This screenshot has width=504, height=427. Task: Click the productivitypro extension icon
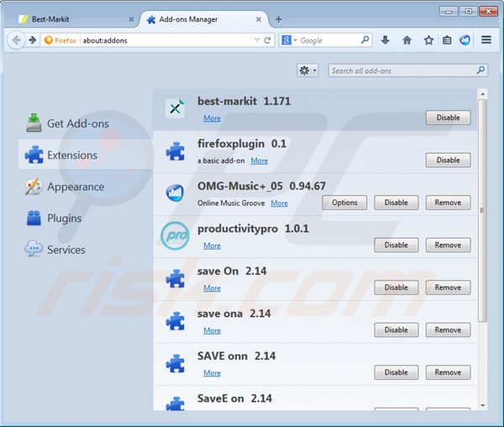point(175,235)
